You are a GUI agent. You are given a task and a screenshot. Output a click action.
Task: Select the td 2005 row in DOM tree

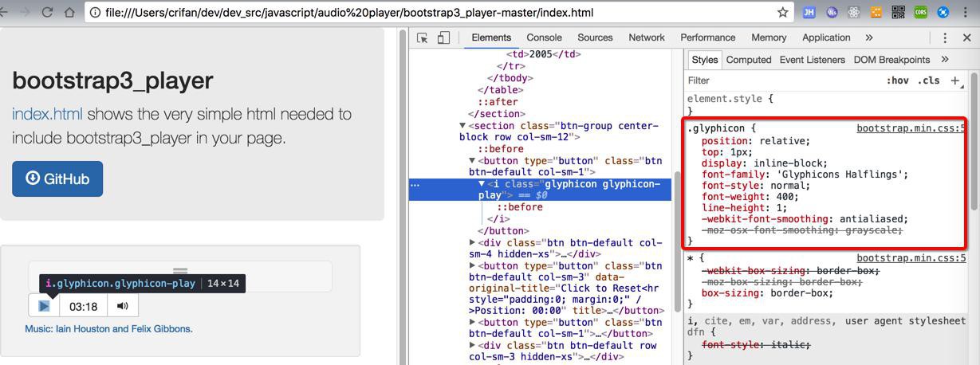click(x=544, y=54)
